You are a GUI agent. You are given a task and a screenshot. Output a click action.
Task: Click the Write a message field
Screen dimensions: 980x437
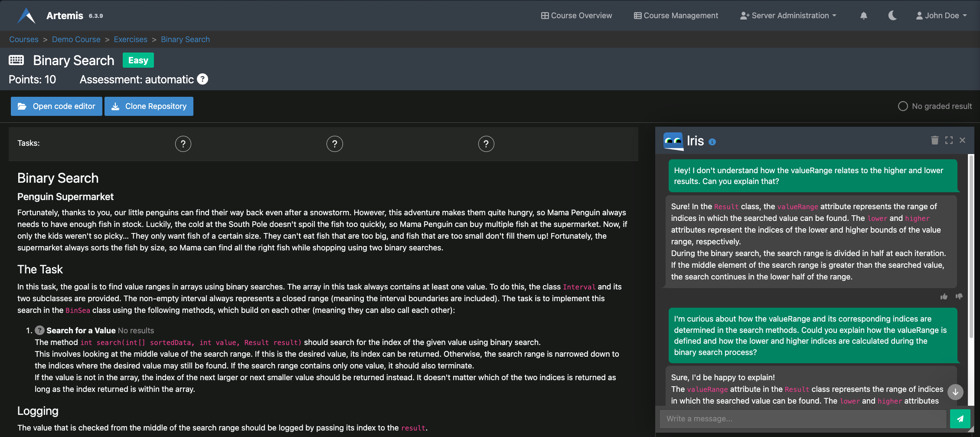pyautogui.click(x=803, y=419)
